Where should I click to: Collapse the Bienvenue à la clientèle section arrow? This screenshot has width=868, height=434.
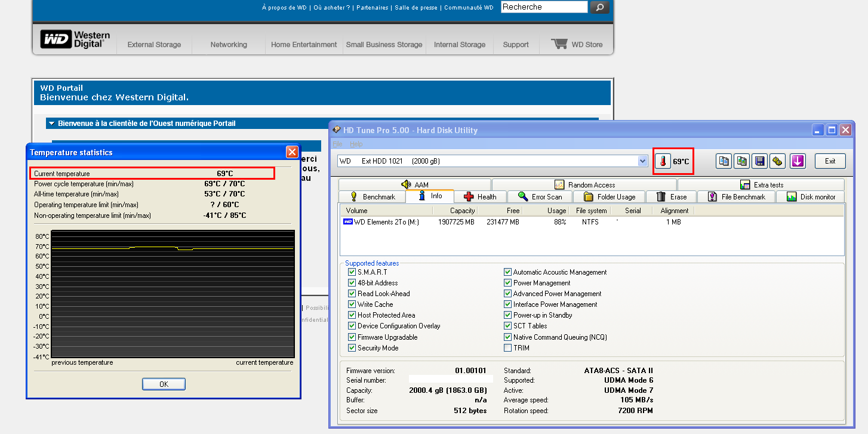click(x=52, y=124)
